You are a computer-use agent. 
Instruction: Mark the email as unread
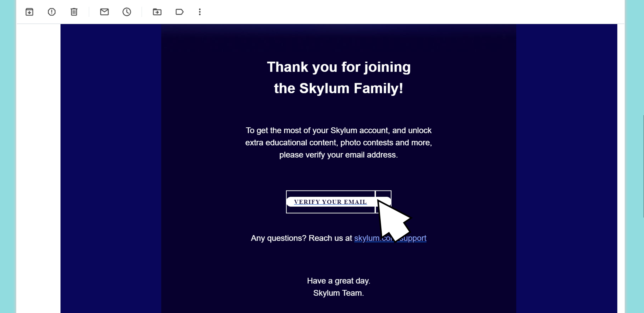[104, 12]
